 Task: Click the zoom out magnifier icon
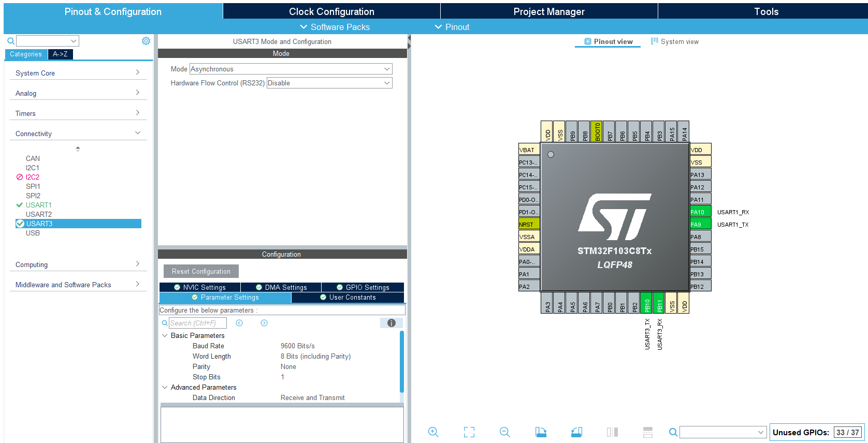click(x=505, y=432)
